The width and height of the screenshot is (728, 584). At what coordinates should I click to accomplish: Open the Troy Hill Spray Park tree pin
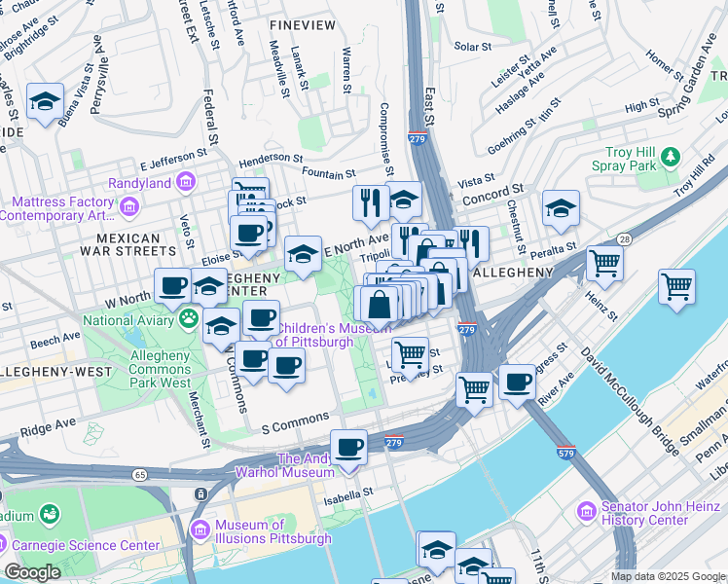tap(670, 157)
